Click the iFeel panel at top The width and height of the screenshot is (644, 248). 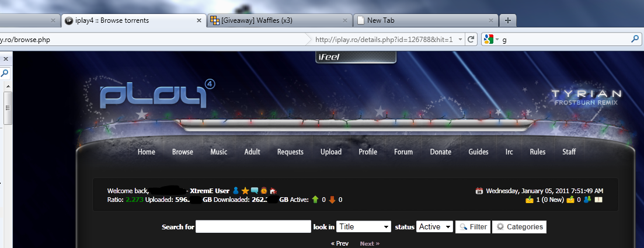click(356, 57)
